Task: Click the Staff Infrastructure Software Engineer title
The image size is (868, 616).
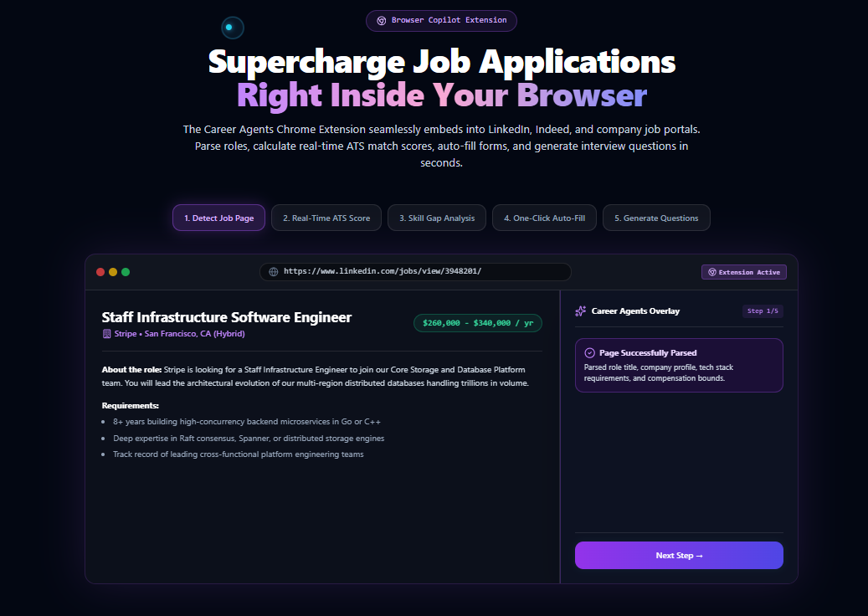Action: pos(227,317)
